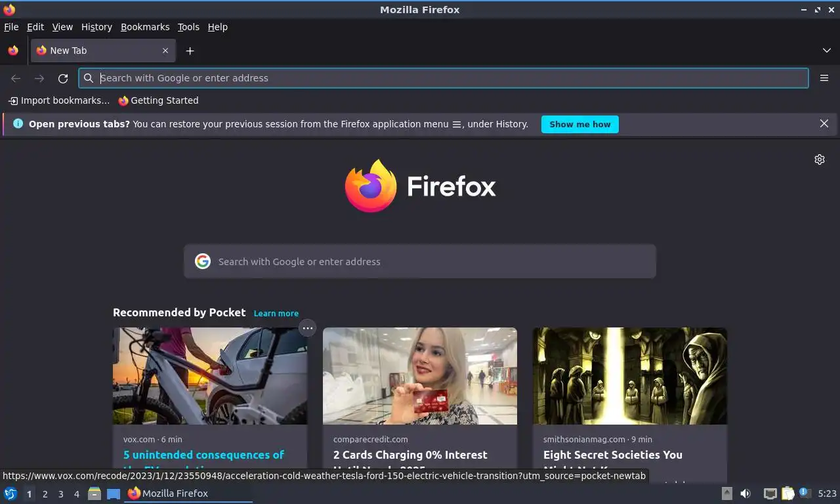
Task: Click the network tray icon
Action: click(x=770, y=493)
